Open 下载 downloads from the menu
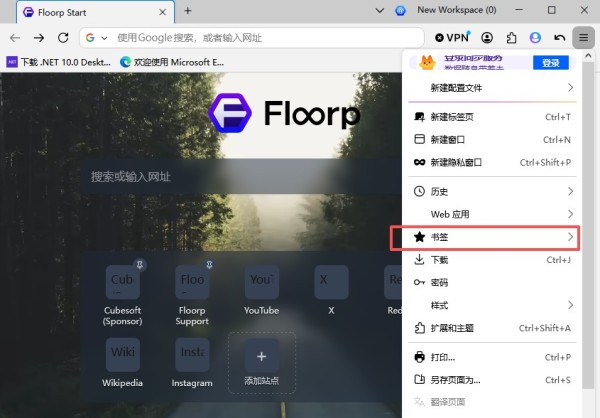The height and width of the screenshot is (418, 600). [x=492, y=260]
